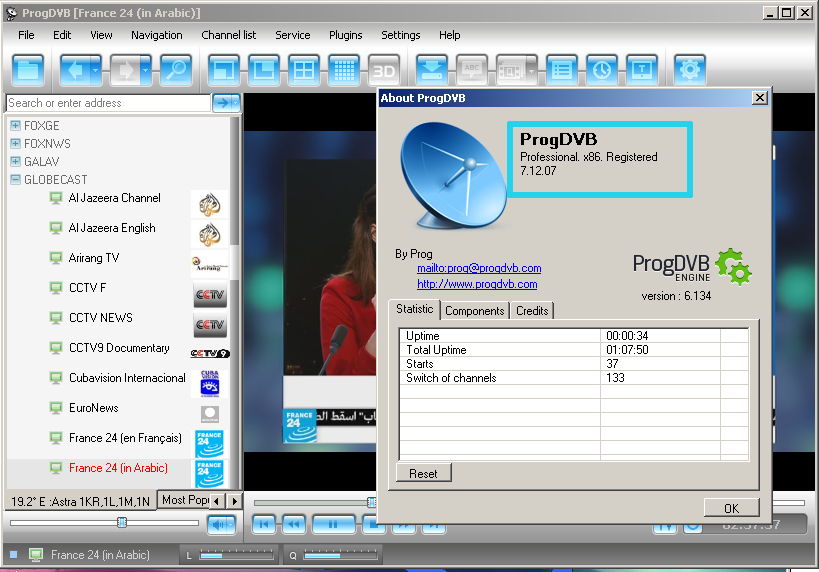Click the four-pane mosaic layout icon
Image resolution: width=819 pixels, height=572 pixels.
click(x=304, y=69)
